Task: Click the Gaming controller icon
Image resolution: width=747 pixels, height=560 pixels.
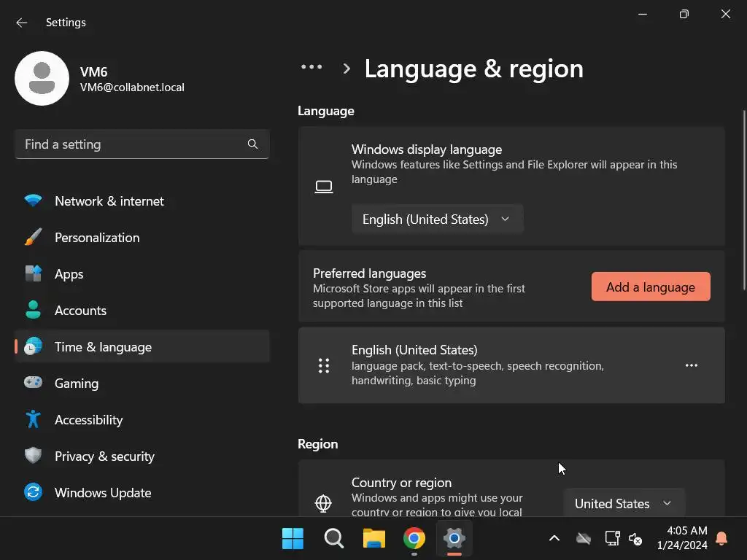Action: pos(33,382)
